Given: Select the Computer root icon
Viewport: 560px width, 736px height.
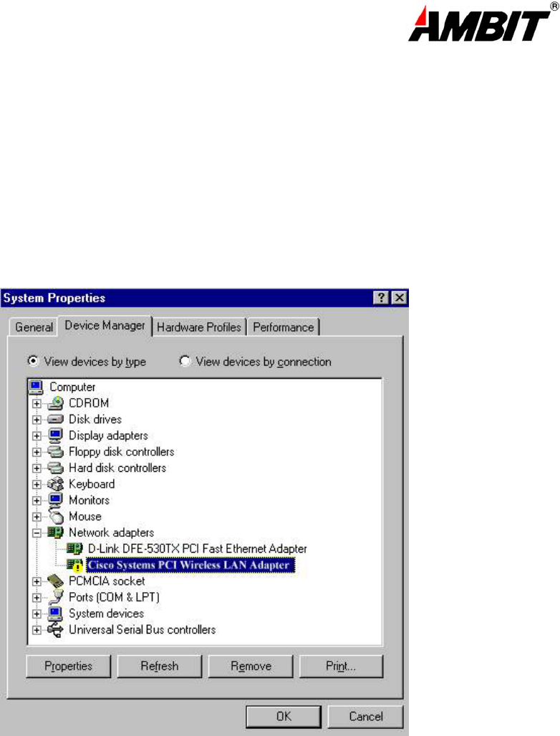Looking at the screenshot, I should coord(36,387).
